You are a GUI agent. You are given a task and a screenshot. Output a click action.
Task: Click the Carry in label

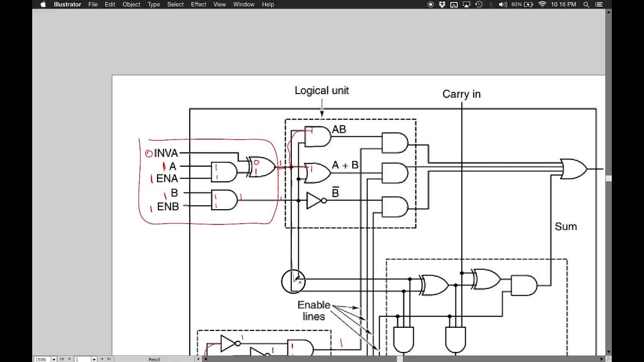click(x=461, y=94)
